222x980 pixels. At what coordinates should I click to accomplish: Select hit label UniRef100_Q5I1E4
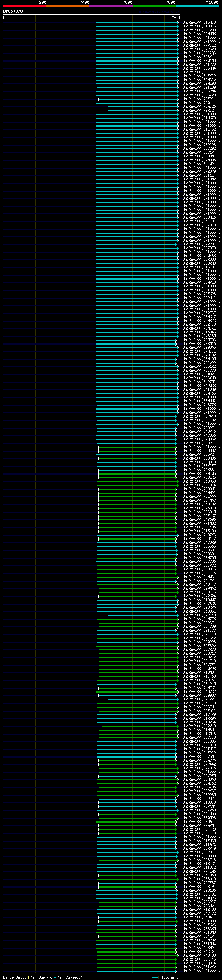[199, 175]
